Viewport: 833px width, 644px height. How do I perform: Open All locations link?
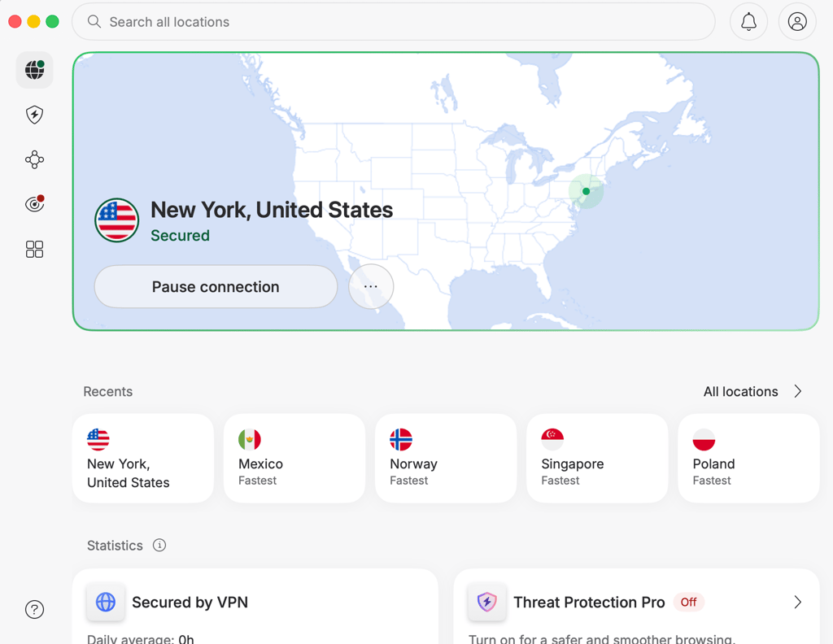tap(740, 392)
